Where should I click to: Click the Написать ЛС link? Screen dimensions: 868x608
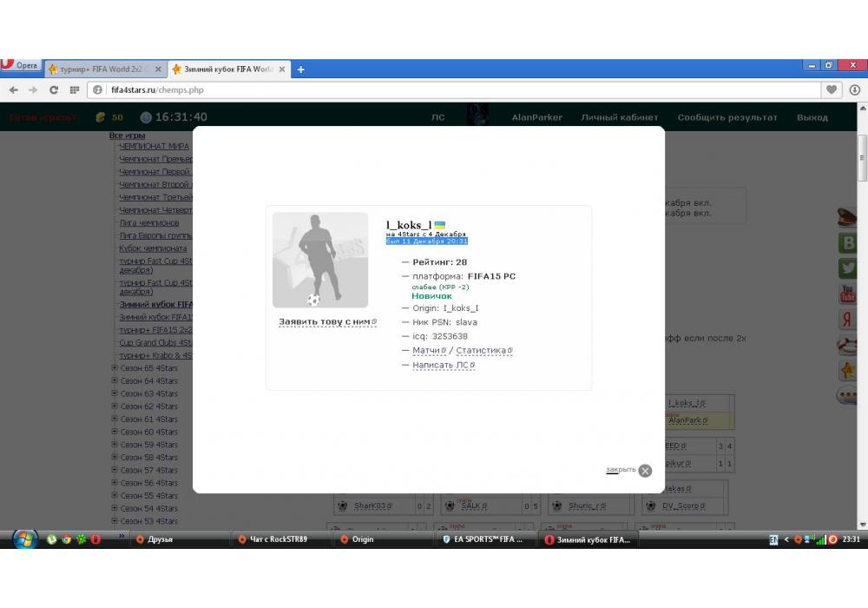441,365
